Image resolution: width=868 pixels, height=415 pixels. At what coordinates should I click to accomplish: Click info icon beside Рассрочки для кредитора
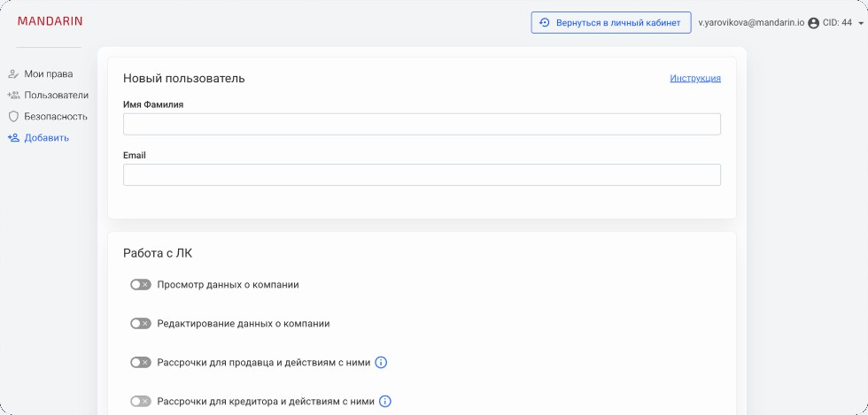pyautogui.click(x=385, y=401)
